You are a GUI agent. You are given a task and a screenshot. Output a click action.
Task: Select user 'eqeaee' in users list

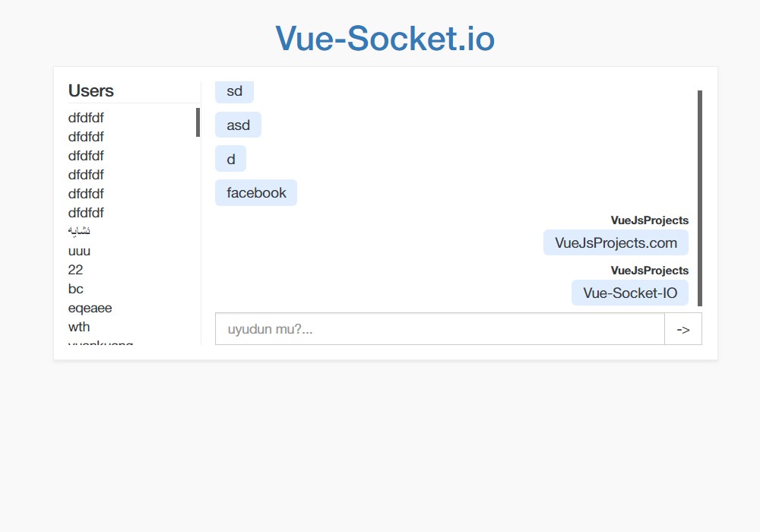[90, 308]
